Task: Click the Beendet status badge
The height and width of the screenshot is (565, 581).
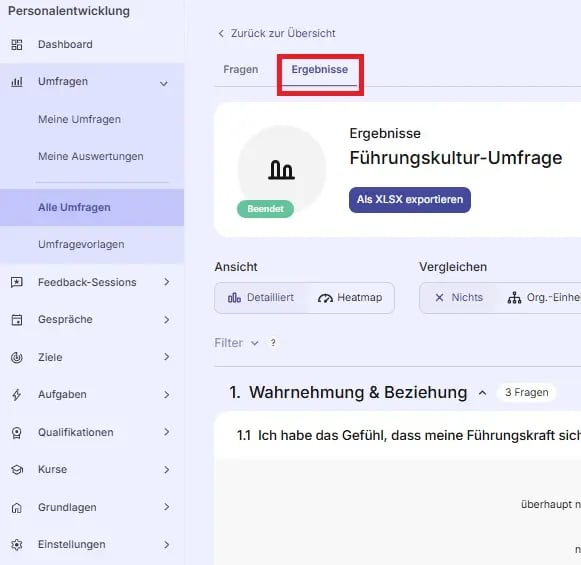Action: [265, 209]
